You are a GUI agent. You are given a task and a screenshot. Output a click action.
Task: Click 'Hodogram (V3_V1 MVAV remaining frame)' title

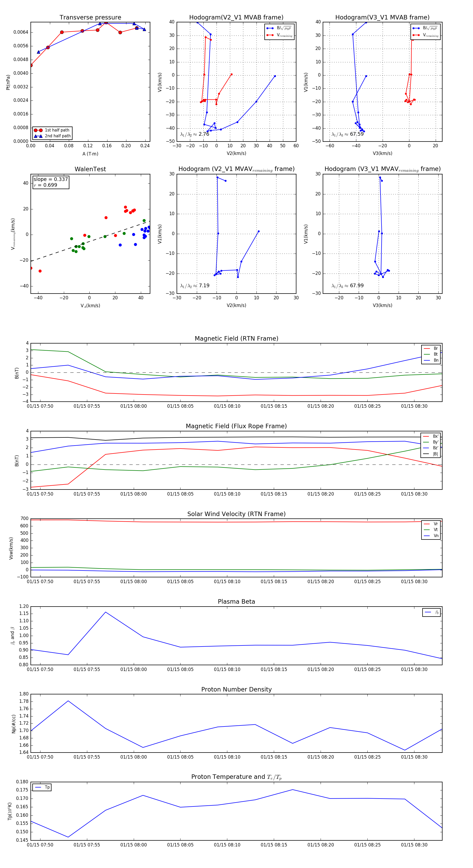pos(382,169)
